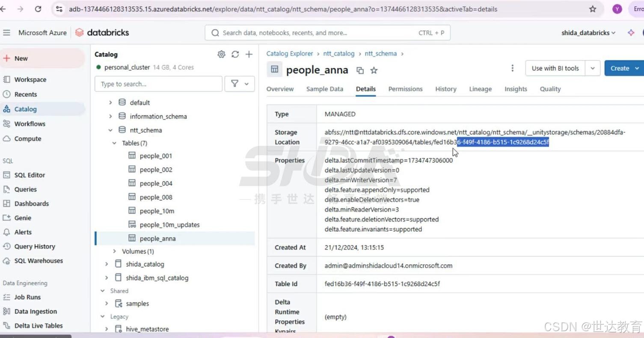Open Databricks Assistant sparkle icon
The image size is (644, 338).
click(631, 33)
